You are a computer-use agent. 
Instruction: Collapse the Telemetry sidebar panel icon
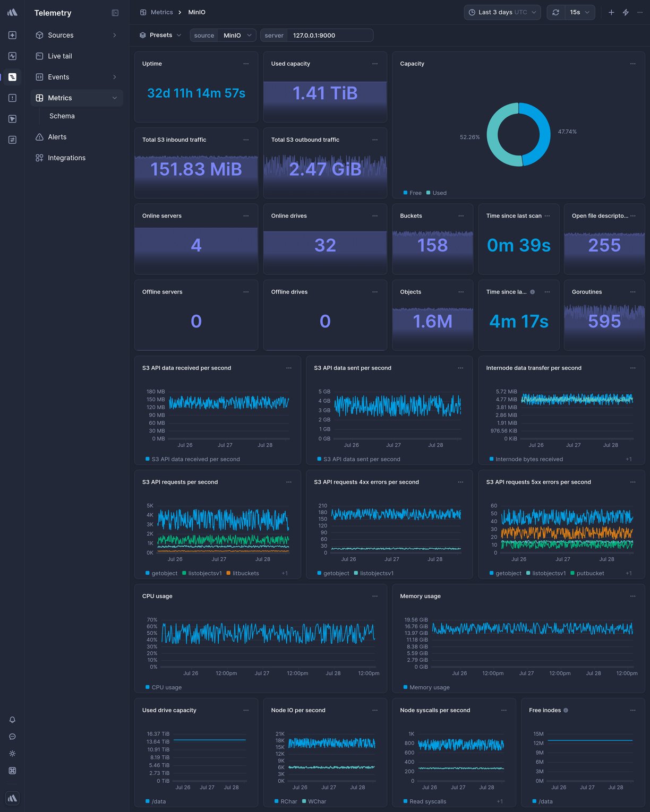point(115,13)
